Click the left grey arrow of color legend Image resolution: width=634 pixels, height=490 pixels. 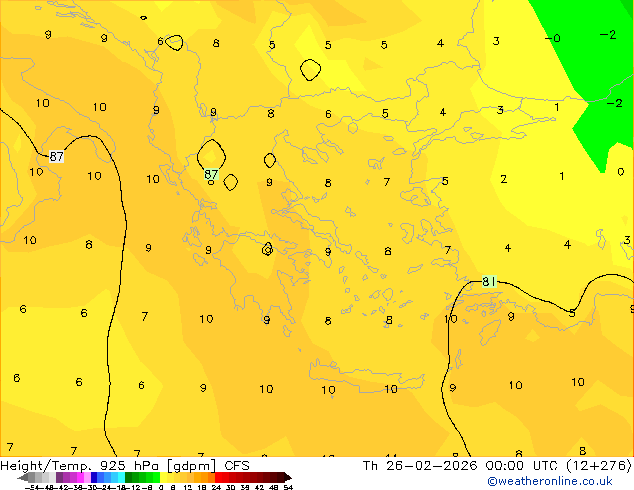click(23, 477)
